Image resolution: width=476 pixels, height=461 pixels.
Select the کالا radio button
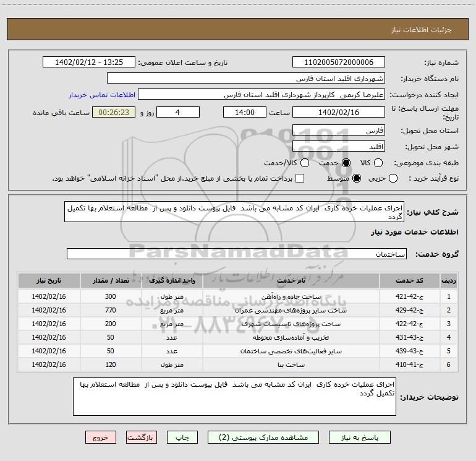pyautogui.click(x=378, y=163)
